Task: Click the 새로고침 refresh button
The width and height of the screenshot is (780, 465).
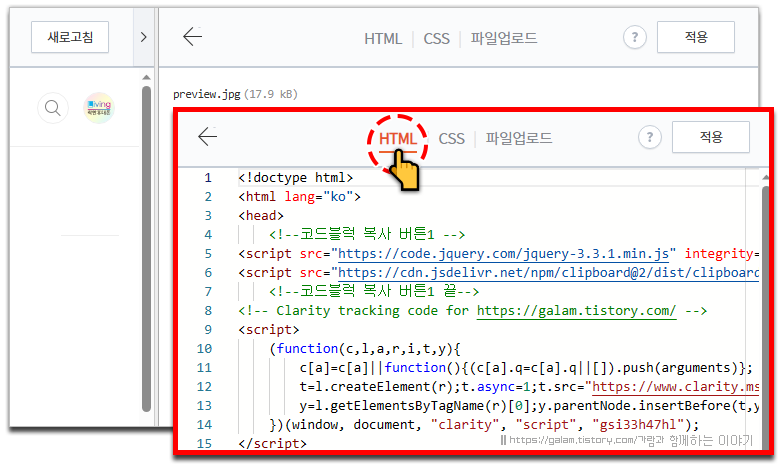Action: [x=70, y=37]
